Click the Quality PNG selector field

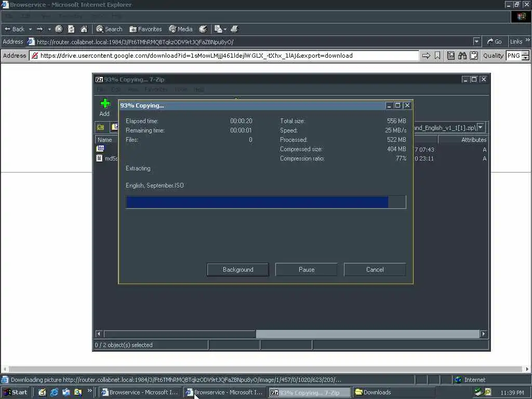pyautogui.click(x=514, y=56)
